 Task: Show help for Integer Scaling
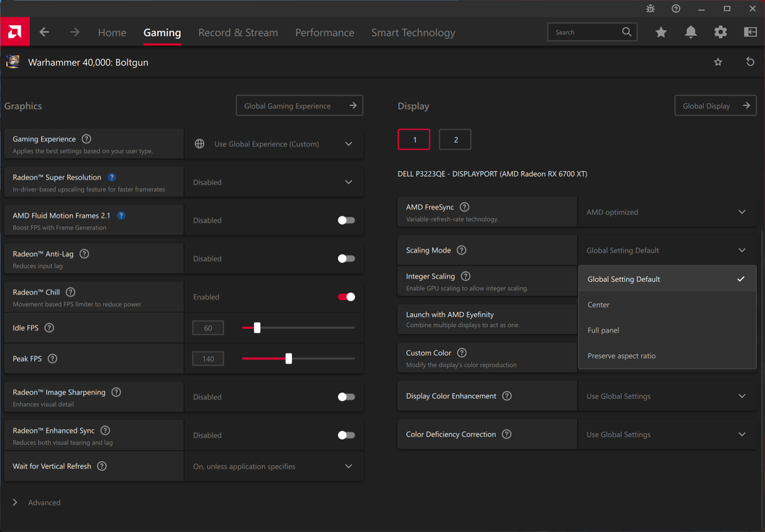[466, 276]
